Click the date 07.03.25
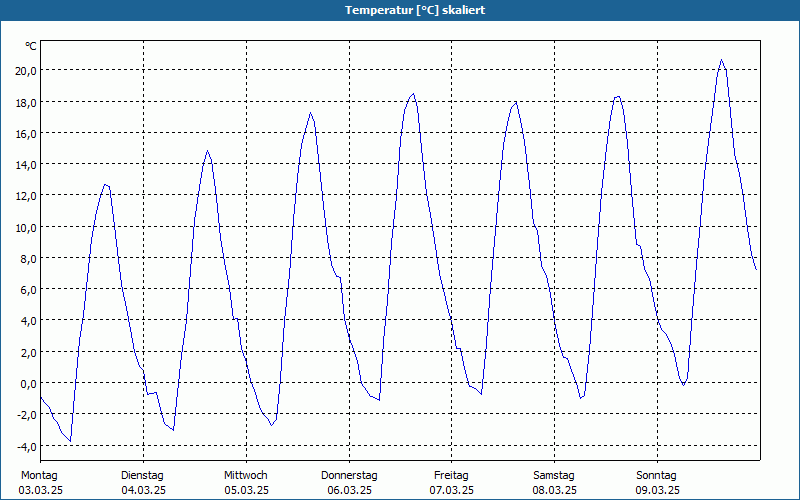 (452, 490)
